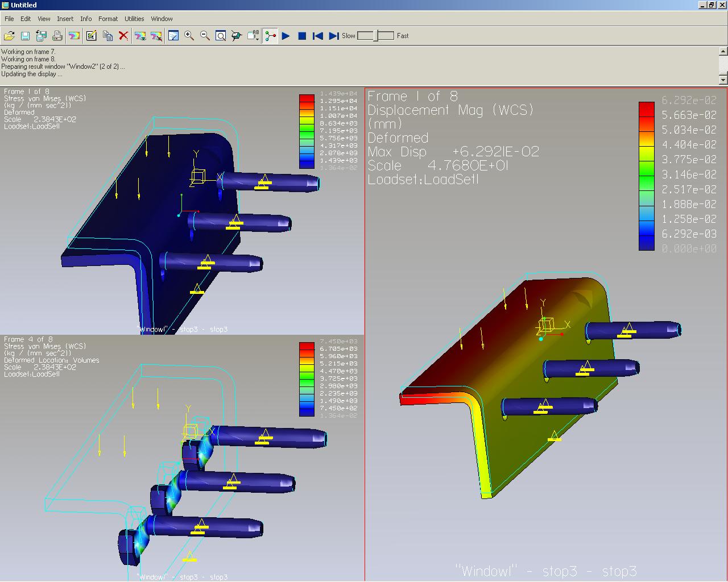Click the refit magnifier window icon
Screen dimensions: 728x582
coord(221,36)
